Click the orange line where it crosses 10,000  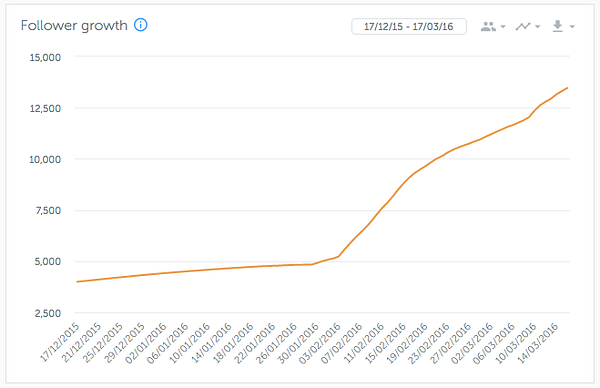tap(436, 159)
